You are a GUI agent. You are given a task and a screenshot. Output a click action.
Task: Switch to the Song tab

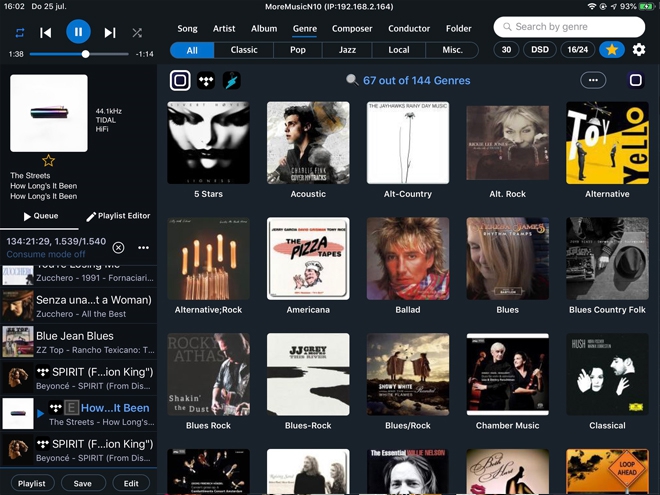(x=187, y=29)
